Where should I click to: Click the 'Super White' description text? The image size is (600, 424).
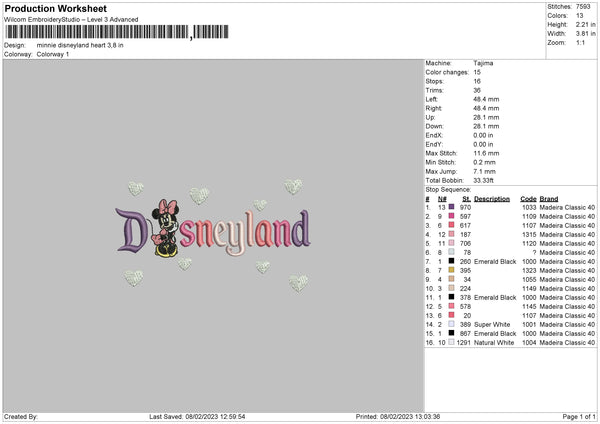(x=492, y=324)
